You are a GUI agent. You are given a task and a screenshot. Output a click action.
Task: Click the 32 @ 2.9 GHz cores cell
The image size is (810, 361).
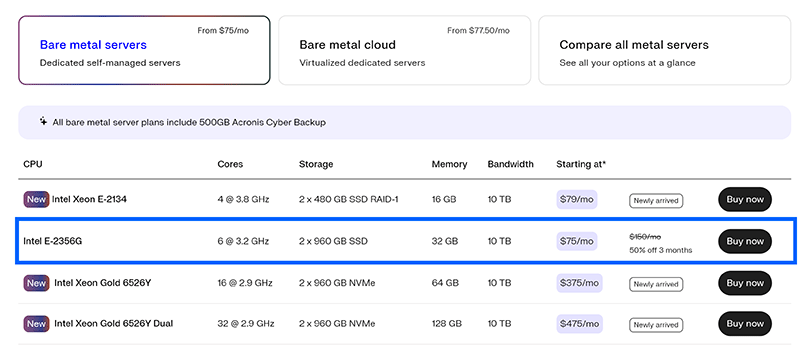pos(245,324)
